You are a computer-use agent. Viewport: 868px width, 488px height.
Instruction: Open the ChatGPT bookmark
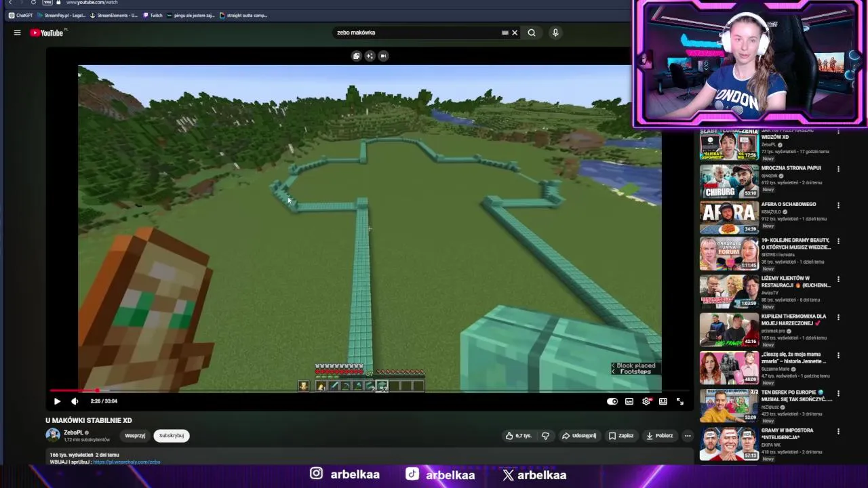click(x=20, y=15)
